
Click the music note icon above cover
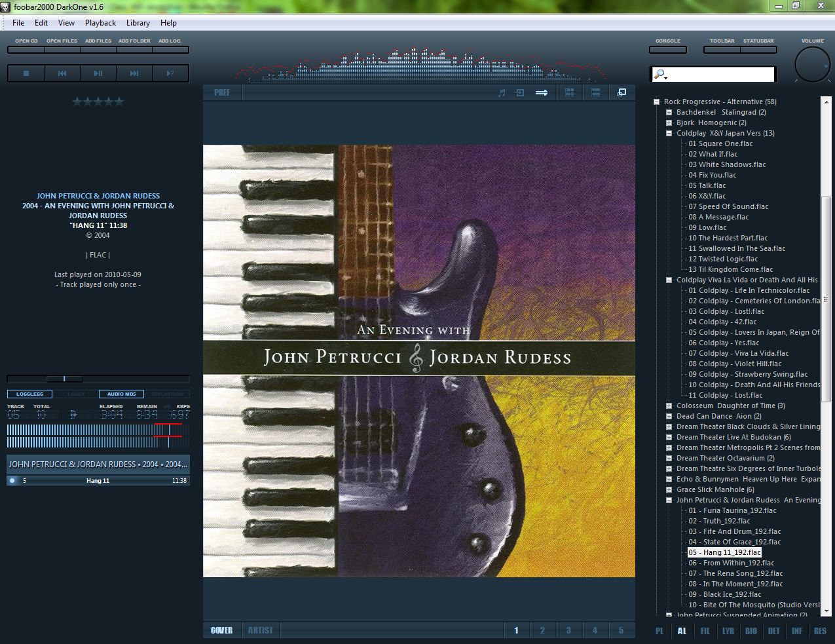point(502,92)
